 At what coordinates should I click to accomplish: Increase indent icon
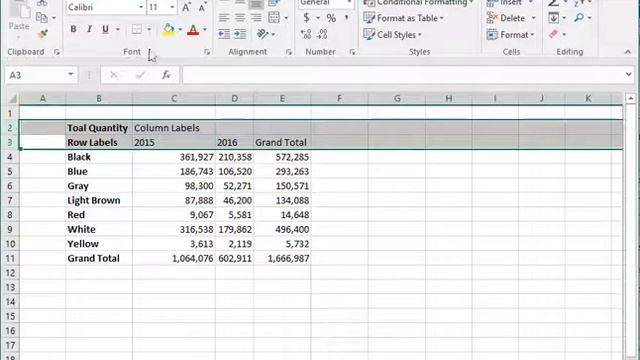(240, 34)
